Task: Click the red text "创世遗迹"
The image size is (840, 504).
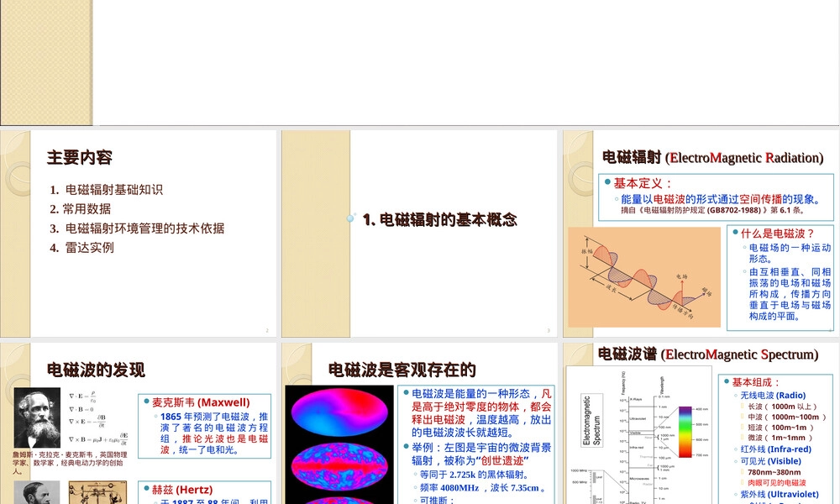Action: 502,460
